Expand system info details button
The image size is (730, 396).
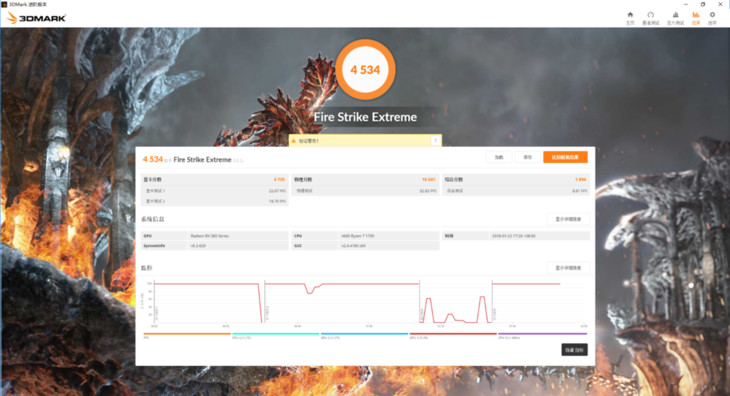click(568, 219)
